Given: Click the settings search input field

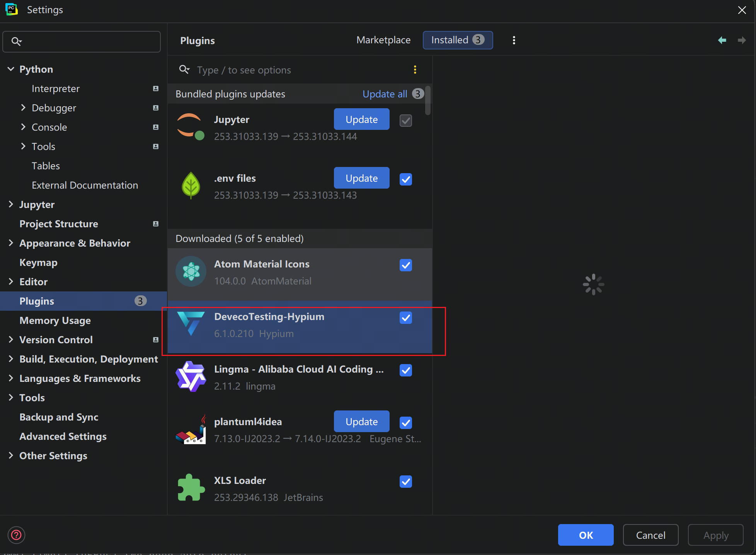Looking at the screenshot, I should coord(82,41).
